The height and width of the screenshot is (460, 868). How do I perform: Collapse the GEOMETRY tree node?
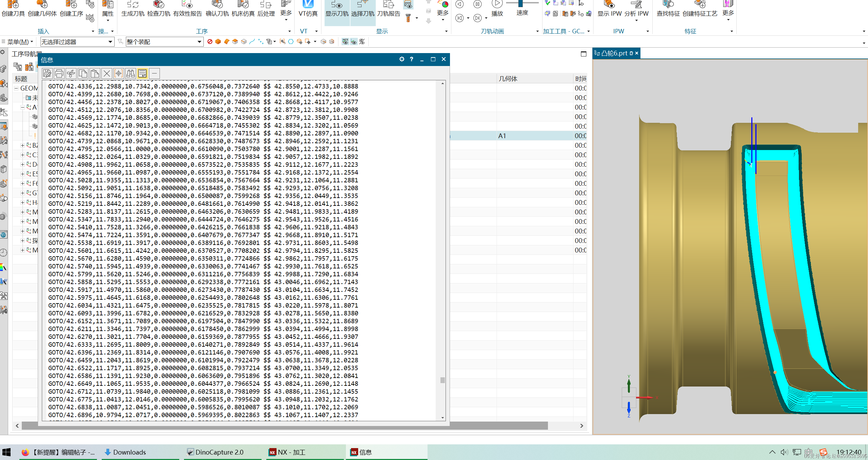16,88
